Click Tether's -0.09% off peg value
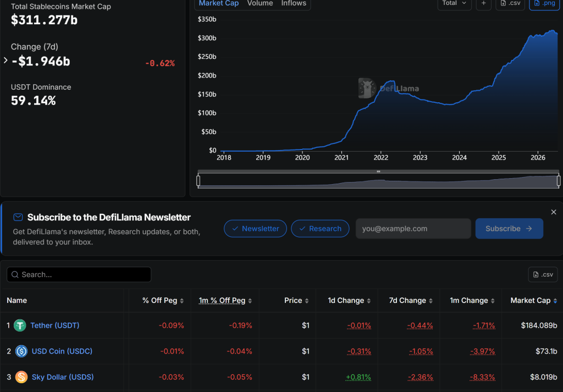The image size is (563, 392). [x=172, y=325]
